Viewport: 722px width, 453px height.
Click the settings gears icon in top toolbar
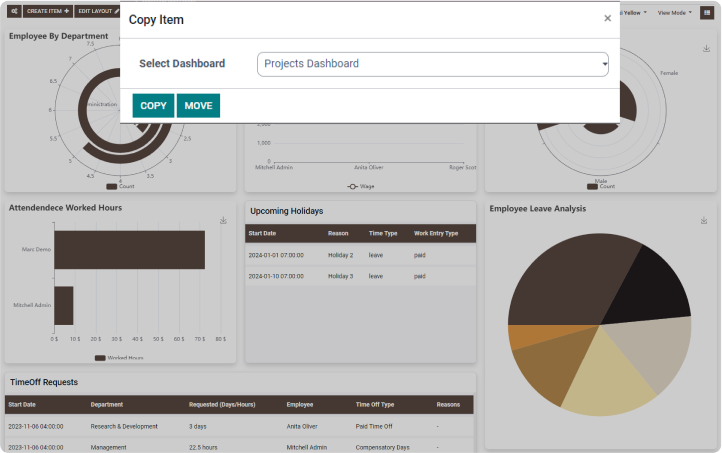pyautogui.click(x=13, y=11)
